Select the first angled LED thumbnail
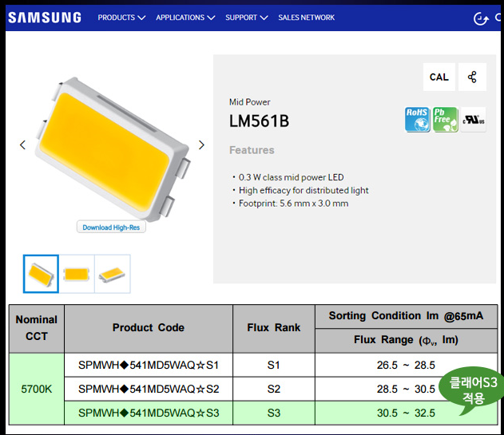Screen dimensions: 504x435 [x=41, y=274]
